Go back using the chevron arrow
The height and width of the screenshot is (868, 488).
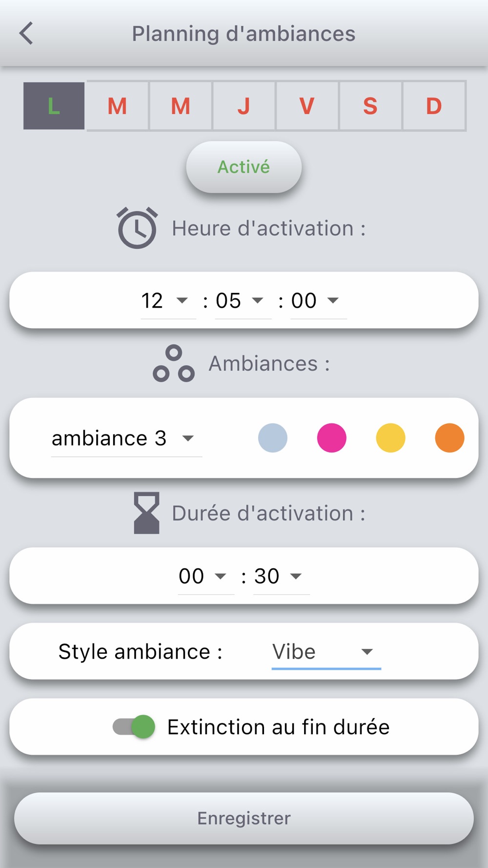click(26, 33)
